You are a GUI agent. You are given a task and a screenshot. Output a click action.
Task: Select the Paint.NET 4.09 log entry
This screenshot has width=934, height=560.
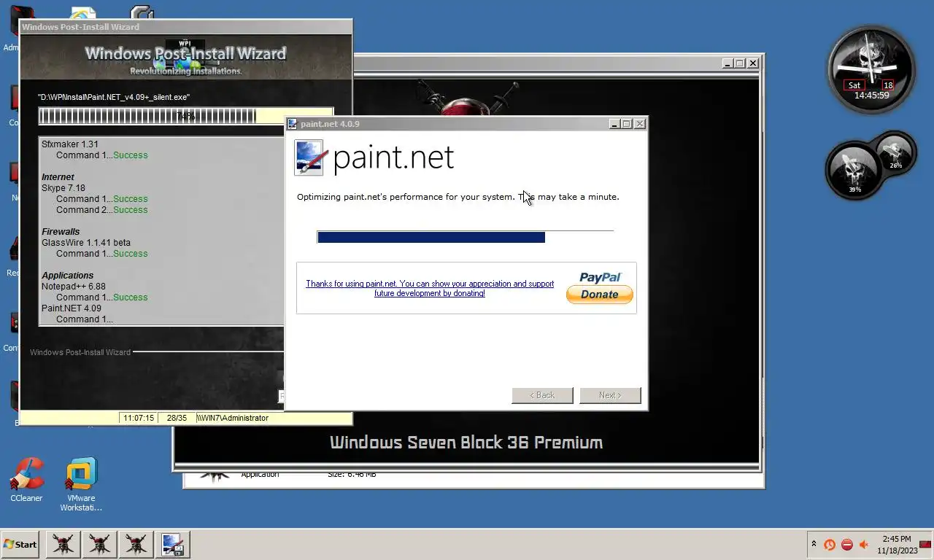pos(72,308)
